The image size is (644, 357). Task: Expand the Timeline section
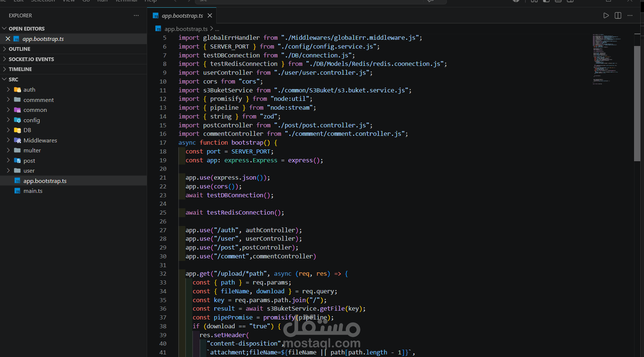(4, 69)
